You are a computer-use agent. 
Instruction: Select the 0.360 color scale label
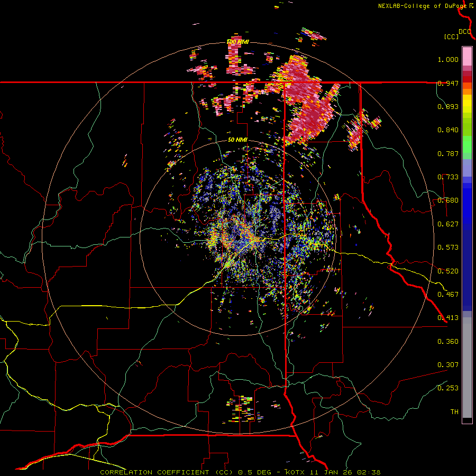[448, 341]
